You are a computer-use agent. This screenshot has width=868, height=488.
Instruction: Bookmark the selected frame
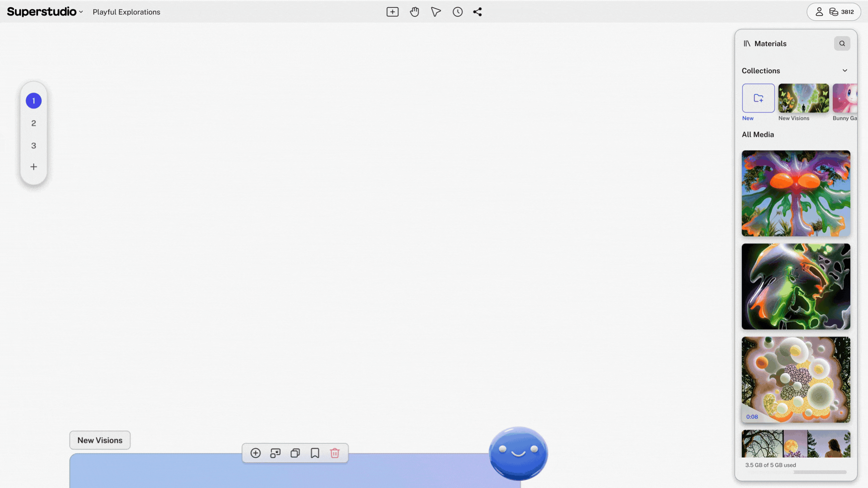click(x=315, y=453)
